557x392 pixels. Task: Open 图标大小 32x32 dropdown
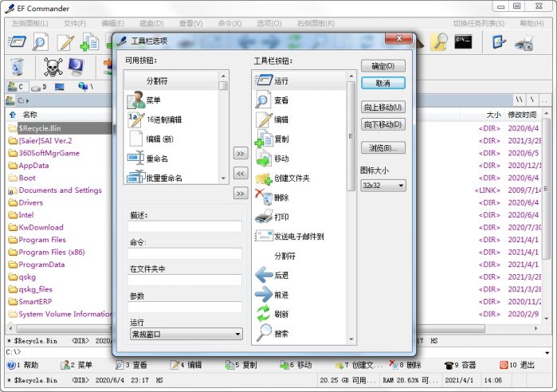click(383, 186)
